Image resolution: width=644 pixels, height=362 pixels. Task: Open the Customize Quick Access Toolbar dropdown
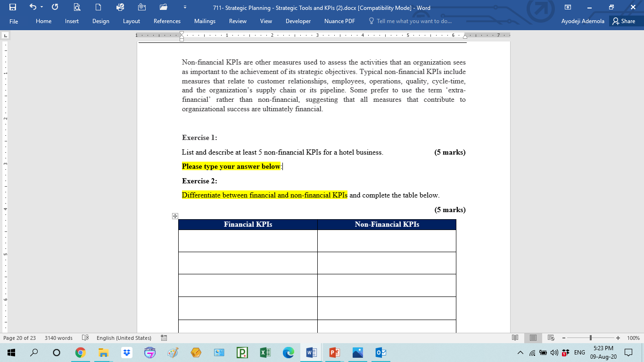point(185,8)
